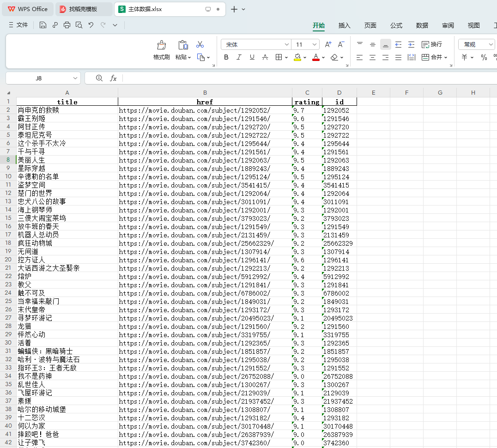
Task: Click the Select All corner triangle
Action: [x=9, y=93]
